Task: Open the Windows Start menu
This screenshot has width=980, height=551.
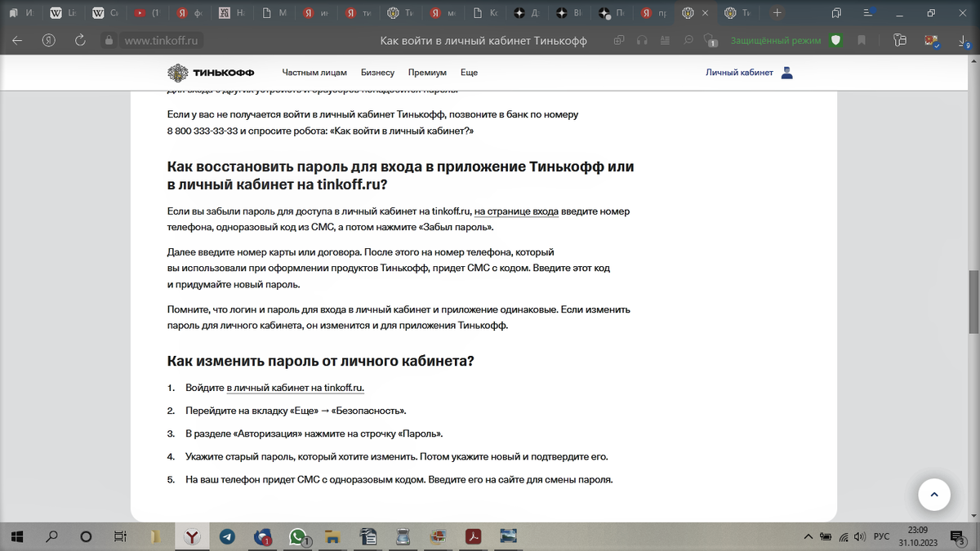Action: 16,536
